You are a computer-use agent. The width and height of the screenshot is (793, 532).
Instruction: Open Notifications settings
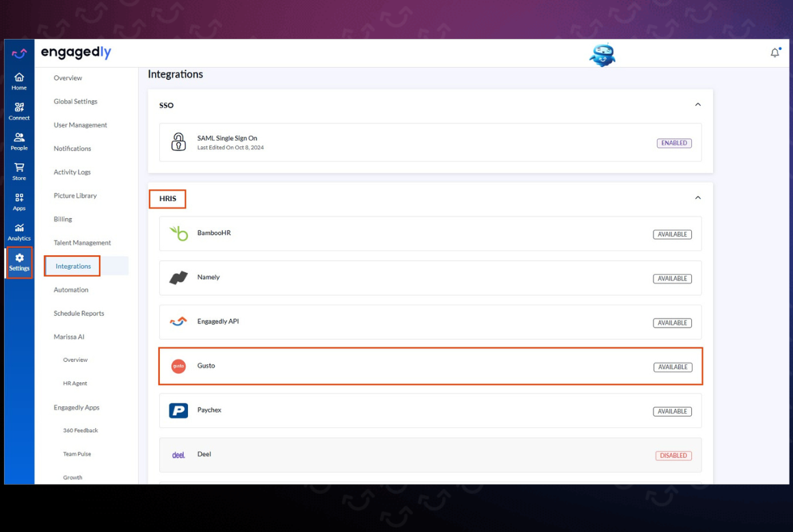click(x=72, y=148)
